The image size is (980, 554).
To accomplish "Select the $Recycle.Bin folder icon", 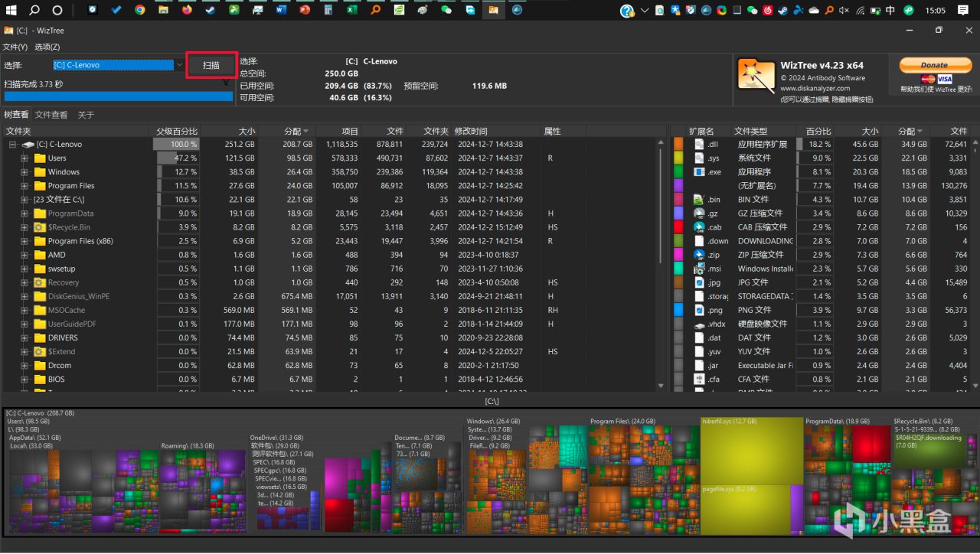I will [40, 227].
